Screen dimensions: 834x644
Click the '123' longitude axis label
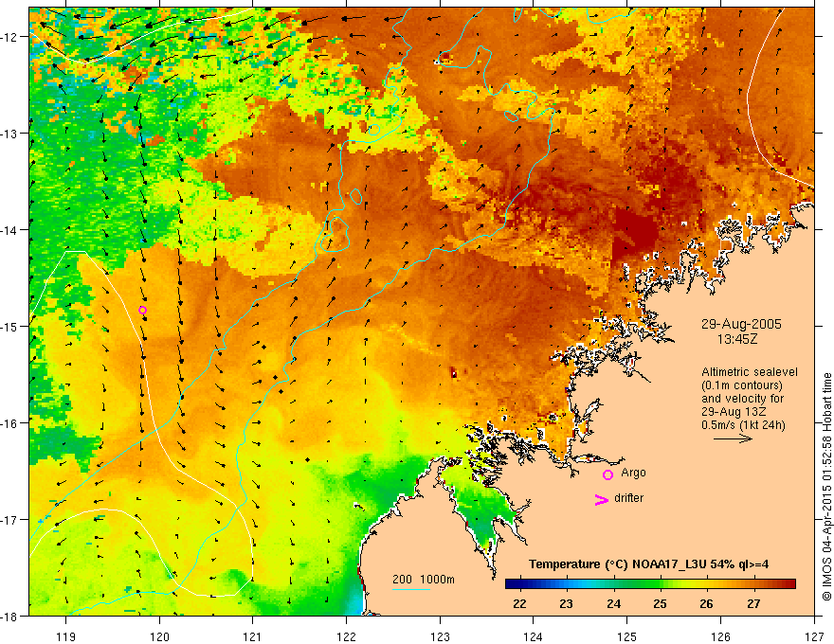point(440,636)
